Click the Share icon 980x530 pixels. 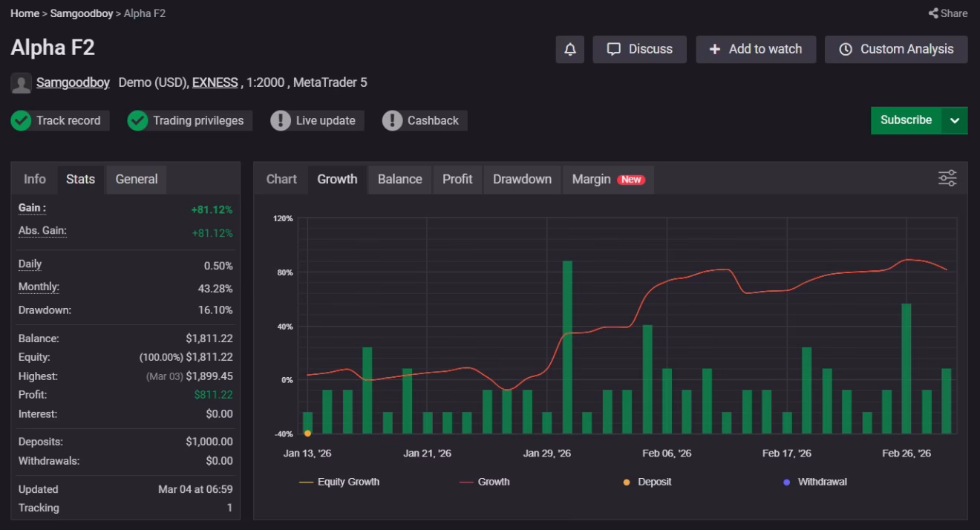click(932, 13)
